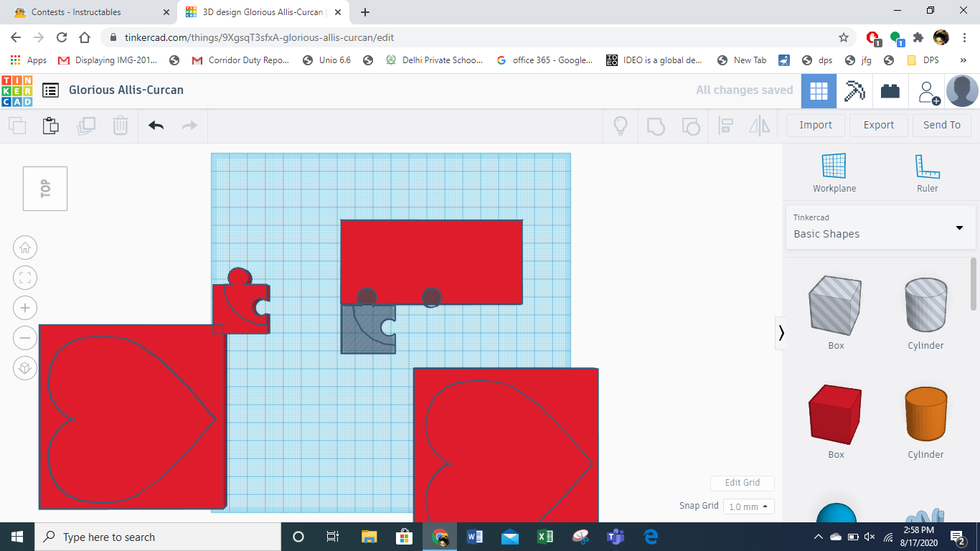Open the designs list menu icon
The height and width of the screenshot is (551, 980).
coord(50,90)
